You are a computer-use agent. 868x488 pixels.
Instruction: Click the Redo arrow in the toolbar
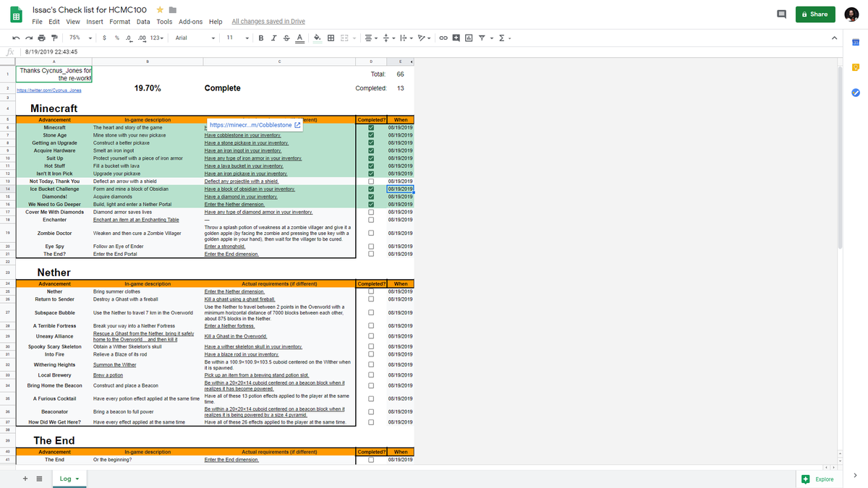(x=27, y=38)
